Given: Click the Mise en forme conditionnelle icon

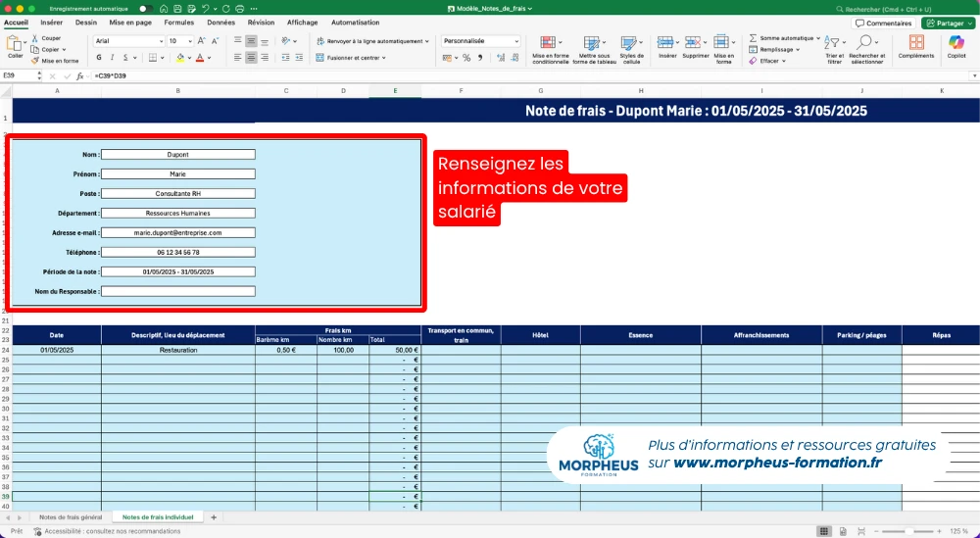Looking at the screenshot, I should pos(548,42).
